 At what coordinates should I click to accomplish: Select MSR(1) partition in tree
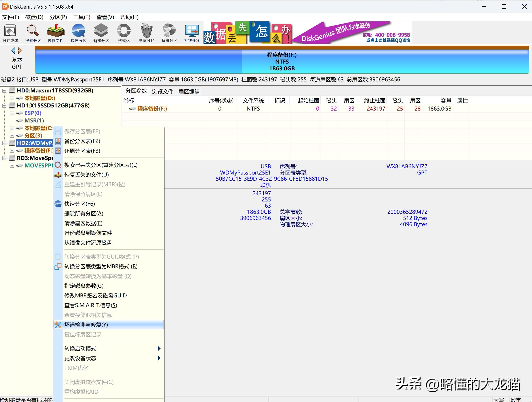coord(34,121)
